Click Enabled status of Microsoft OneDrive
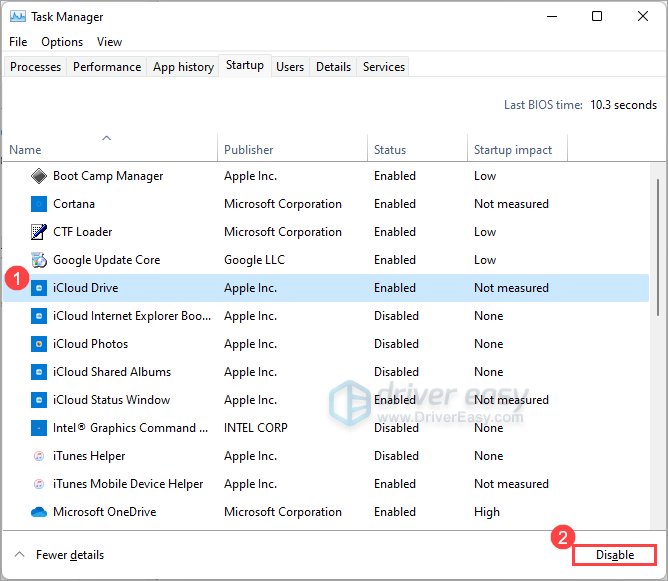 coord(395,512)
